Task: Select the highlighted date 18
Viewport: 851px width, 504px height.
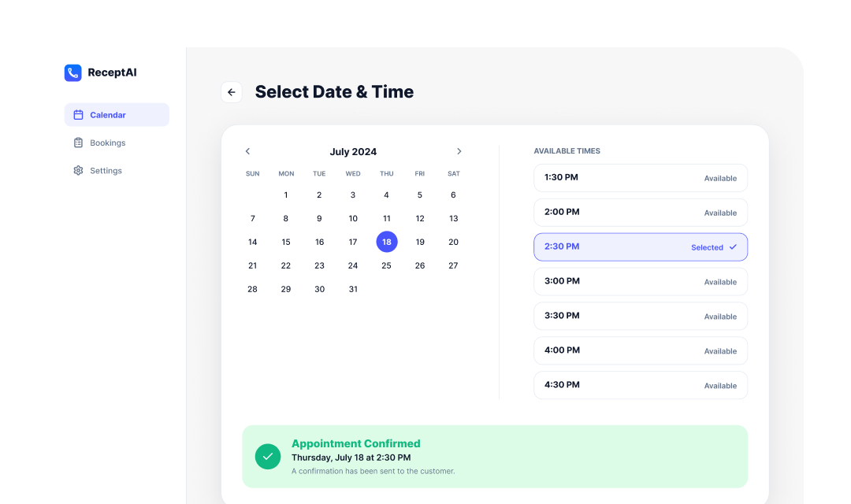Action: pos(386,242)
